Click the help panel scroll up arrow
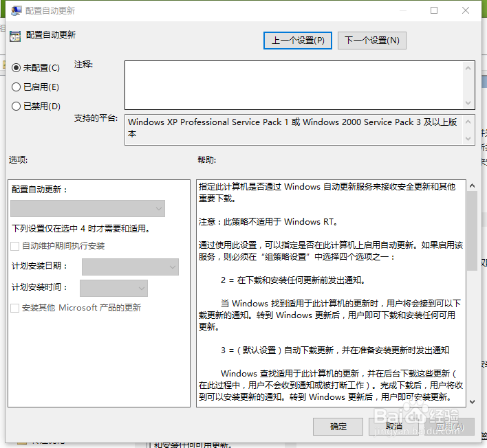Image resolution: width=487 pixels, height=448 pixels. (472, 186)
